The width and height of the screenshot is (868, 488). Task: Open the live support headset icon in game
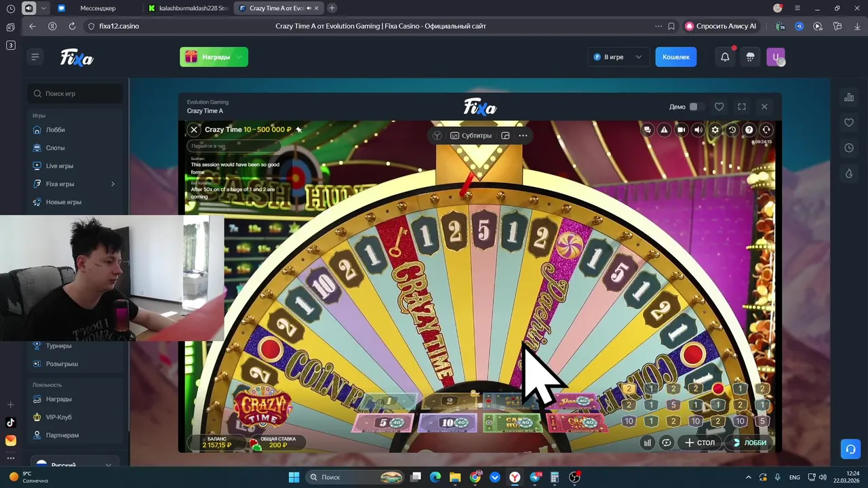pyautogui.click(x=766, y=129)
